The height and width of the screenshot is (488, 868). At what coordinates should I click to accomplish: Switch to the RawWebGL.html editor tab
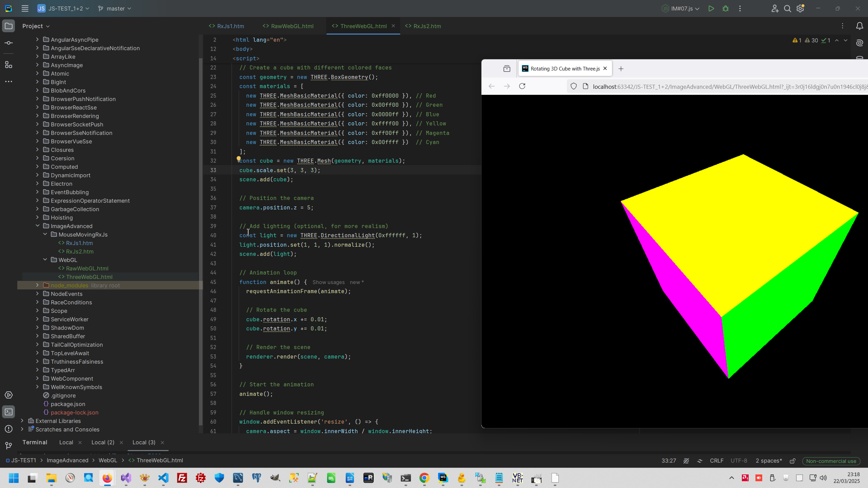[292, 26]
